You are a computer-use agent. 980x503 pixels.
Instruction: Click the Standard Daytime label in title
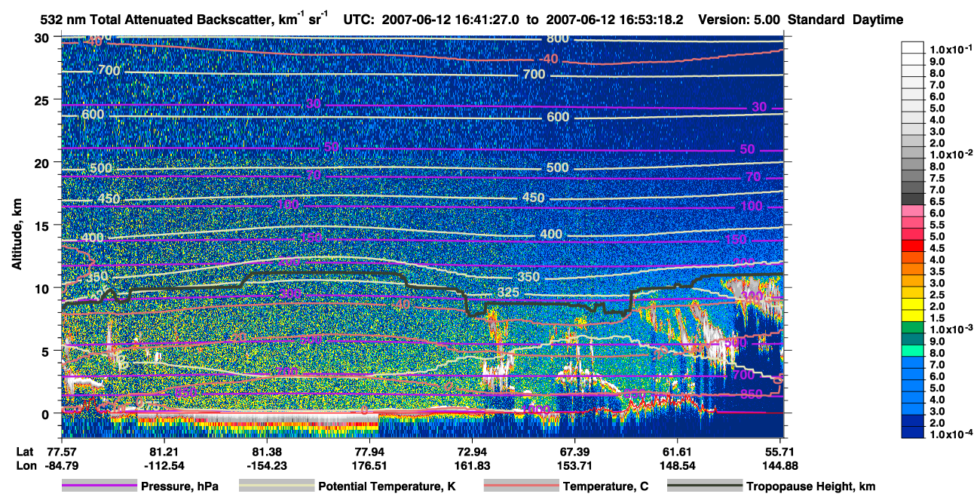847,20
